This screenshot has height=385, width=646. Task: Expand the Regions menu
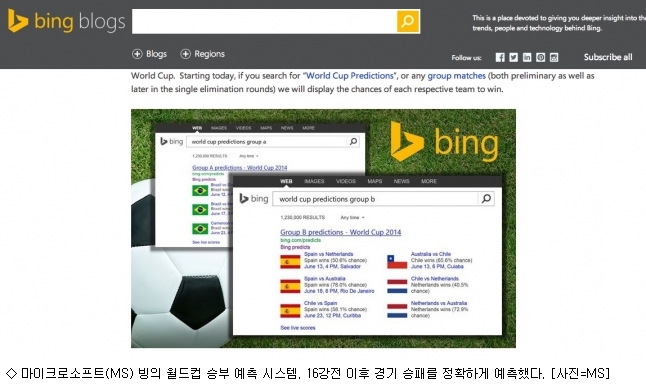click(203, 54)
